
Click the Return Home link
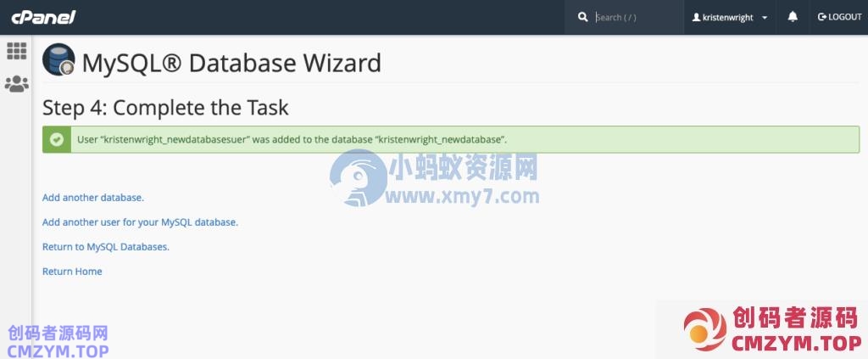click(72, 272)
